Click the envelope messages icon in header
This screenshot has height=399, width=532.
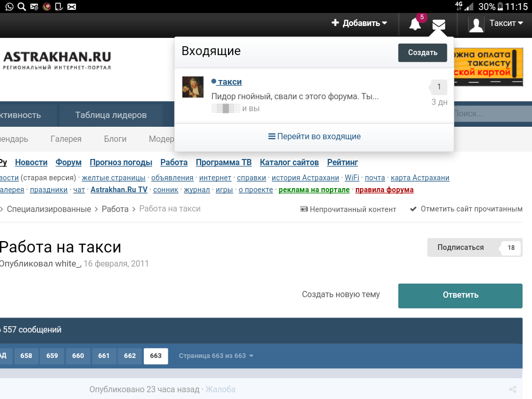[x=438, y=24]
